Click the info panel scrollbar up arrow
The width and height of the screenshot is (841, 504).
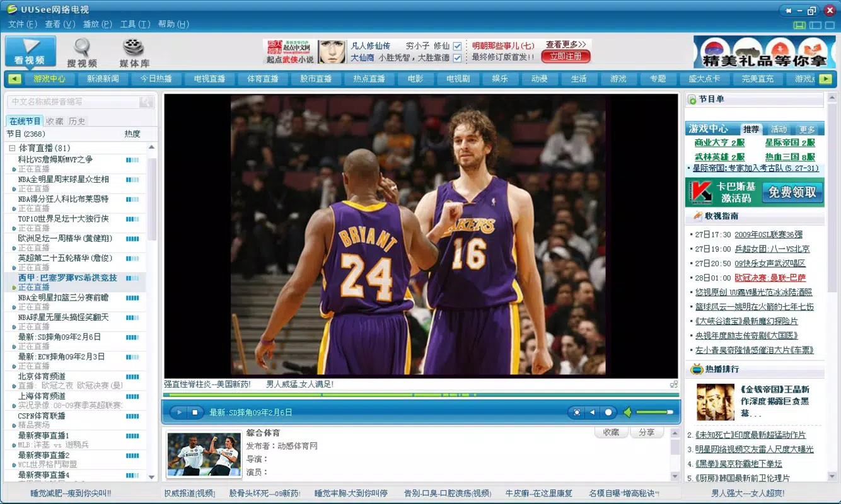pos(675,434)
